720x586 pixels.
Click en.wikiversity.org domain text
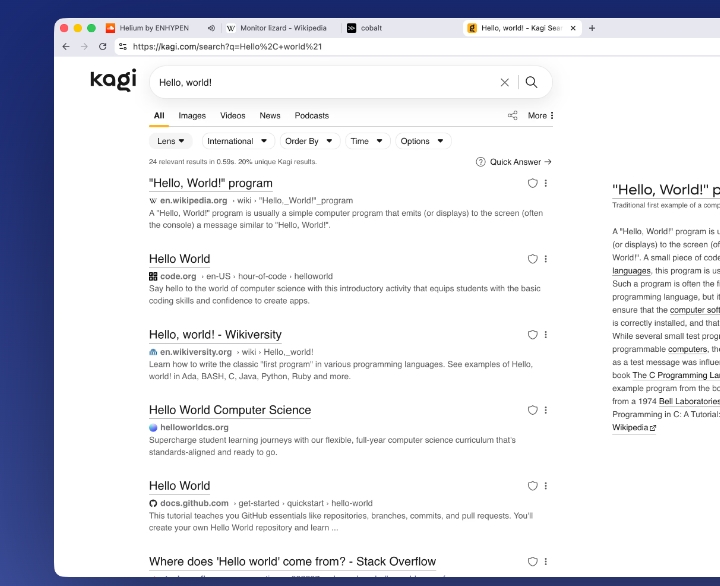[196, 352]
